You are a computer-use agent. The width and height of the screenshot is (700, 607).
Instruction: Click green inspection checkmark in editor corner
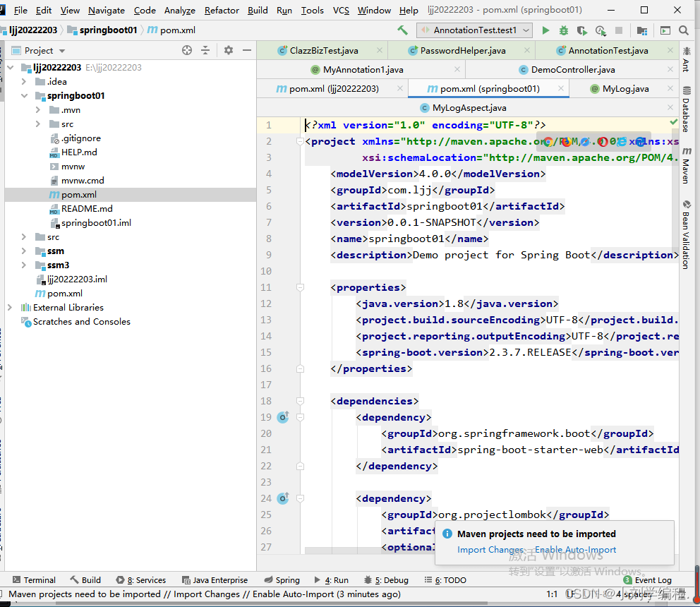[674, 122]
